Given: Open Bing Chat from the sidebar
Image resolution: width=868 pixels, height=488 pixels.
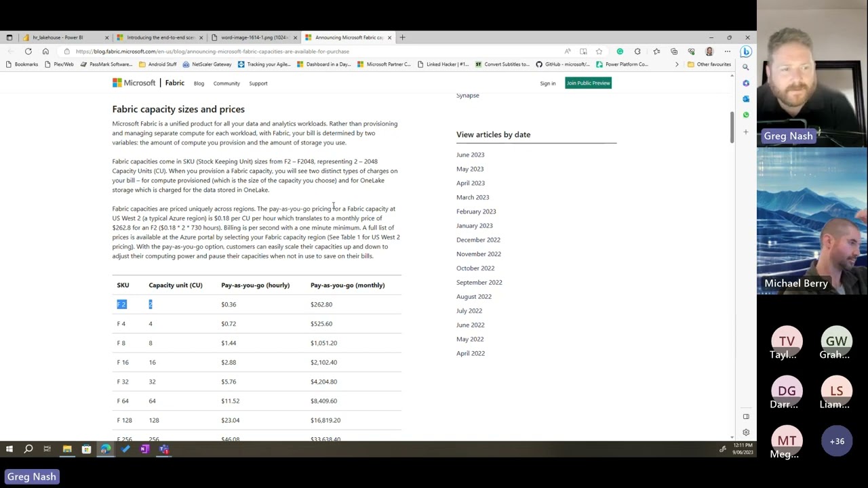Looking at the screenshot, I should point(746,52).
